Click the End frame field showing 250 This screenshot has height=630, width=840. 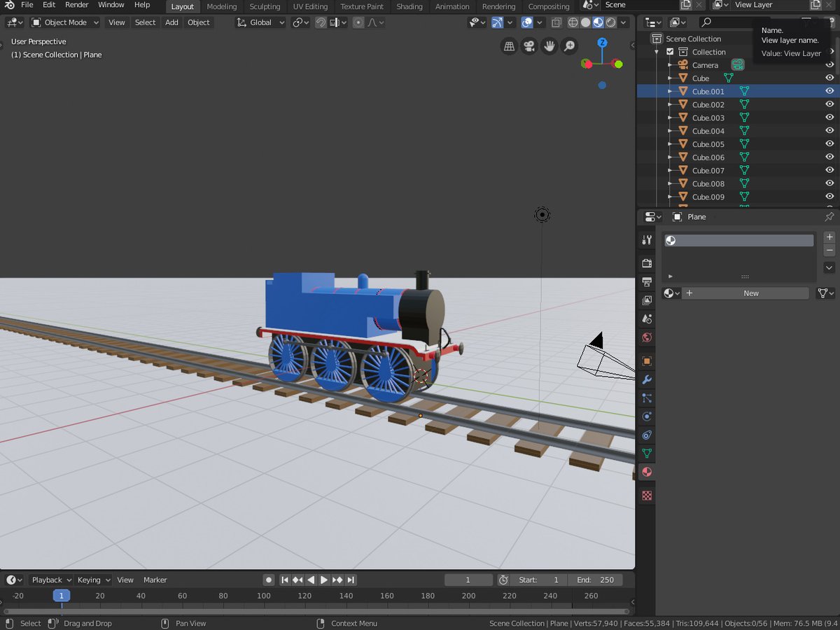click(596, 580)
